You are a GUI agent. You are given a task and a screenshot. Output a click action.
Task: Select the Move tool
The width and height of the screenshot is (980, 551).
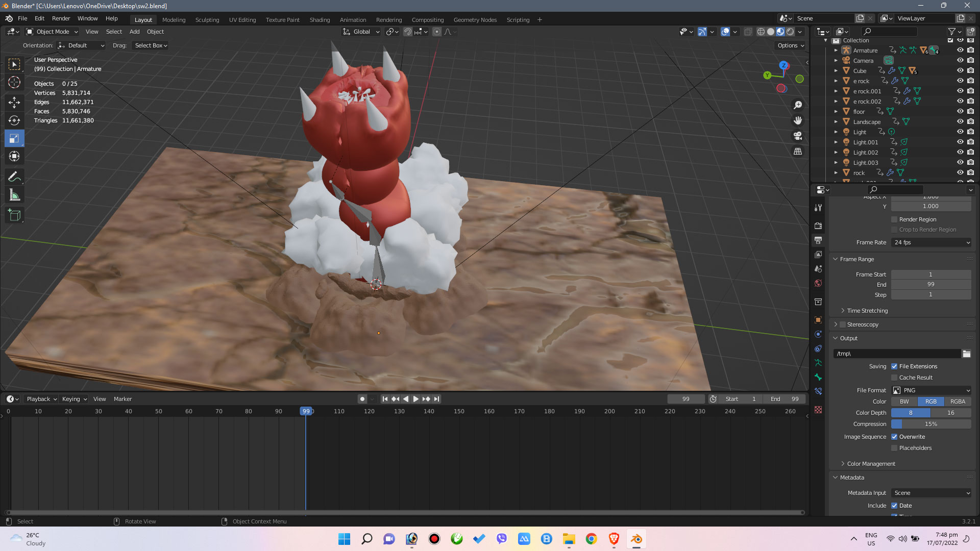coord(14,103)
